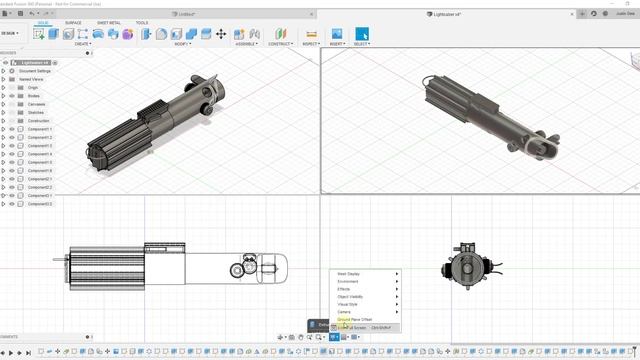
Task: Select the Combine tool icon
Action: click(191, 34)
